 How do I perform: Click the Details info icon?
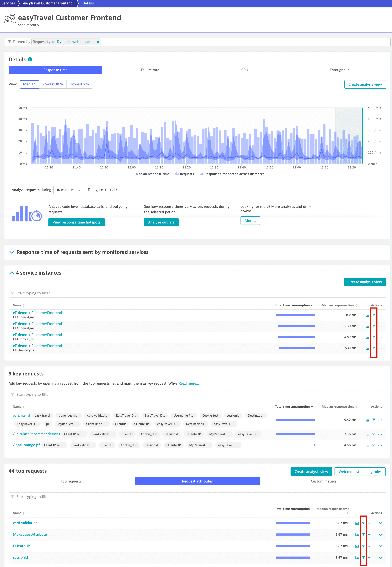click(x=30, y=59)
